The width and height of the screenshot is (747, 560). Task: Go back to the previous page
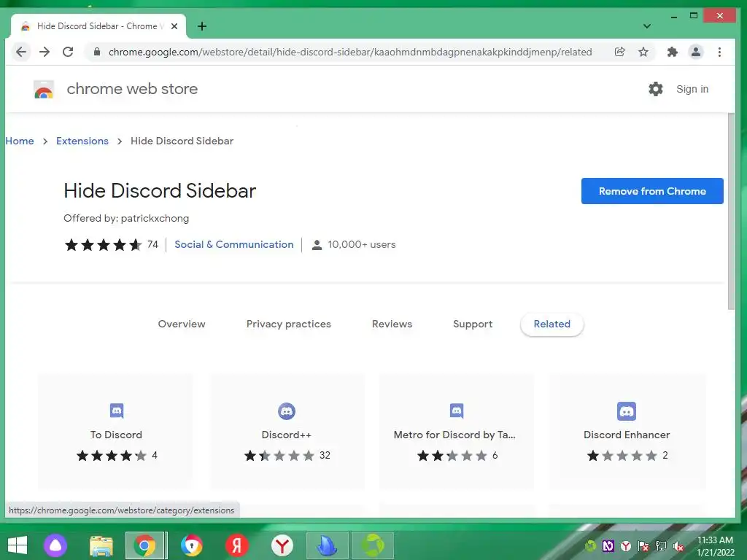(x=21, y=52)
